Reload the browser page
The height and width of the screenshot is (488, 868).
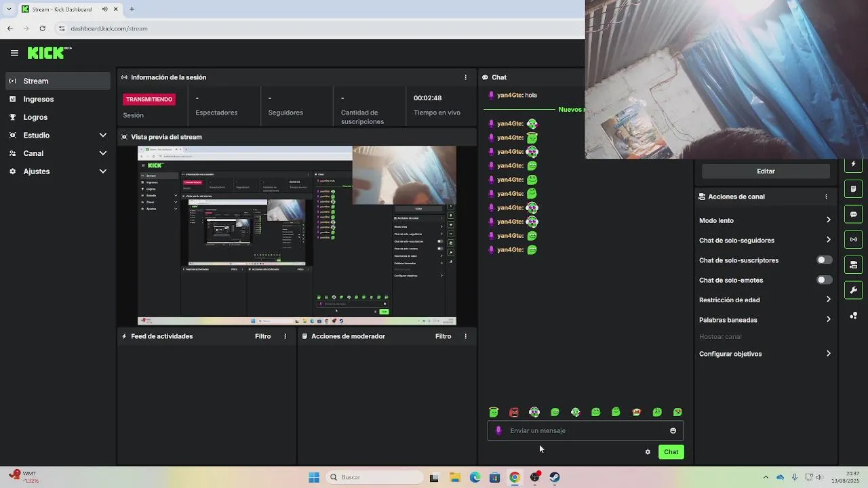[x=42, y=28]
